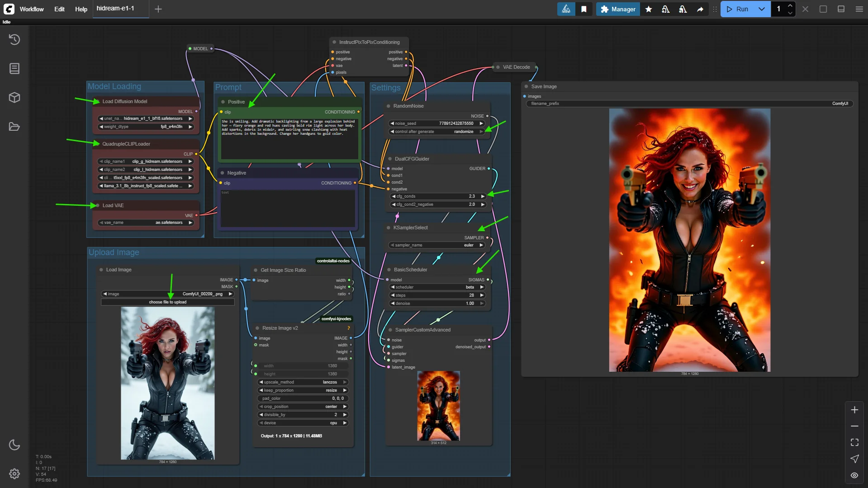Viewport: 868px width, 488px height.
Task: Decrease steps value with left arrow
Action: (x=393, y=296)
